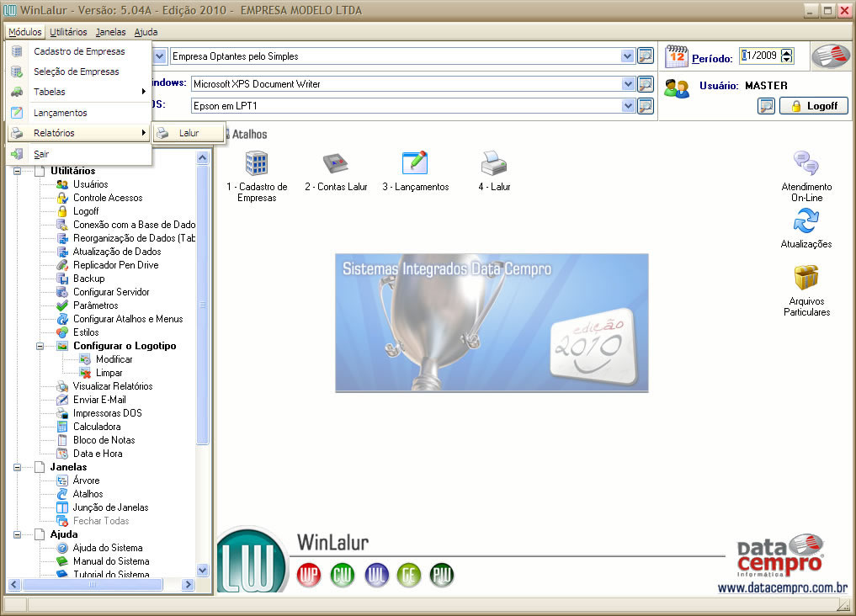Open Ajuda do Sistema in the tree
856x616 pixels.
[x=108, y=548]
